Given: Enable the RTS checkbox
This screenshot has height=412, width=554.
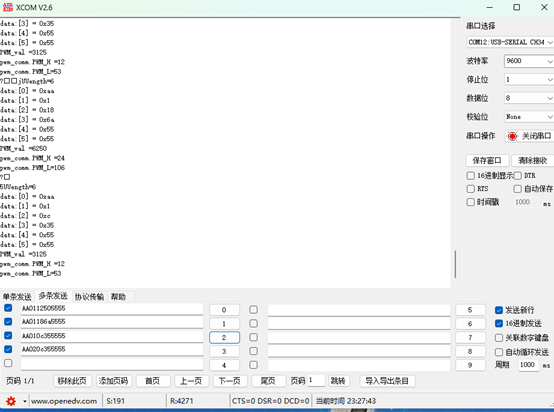Looking at the screenshot, I should pos(471,189).
